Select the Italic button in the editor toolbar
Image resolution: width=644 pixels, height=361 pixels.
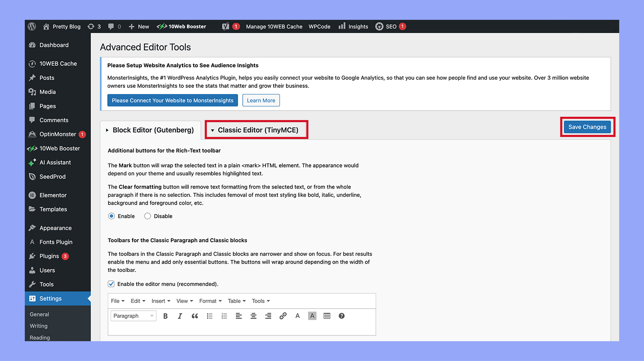[x=180, y=316]
